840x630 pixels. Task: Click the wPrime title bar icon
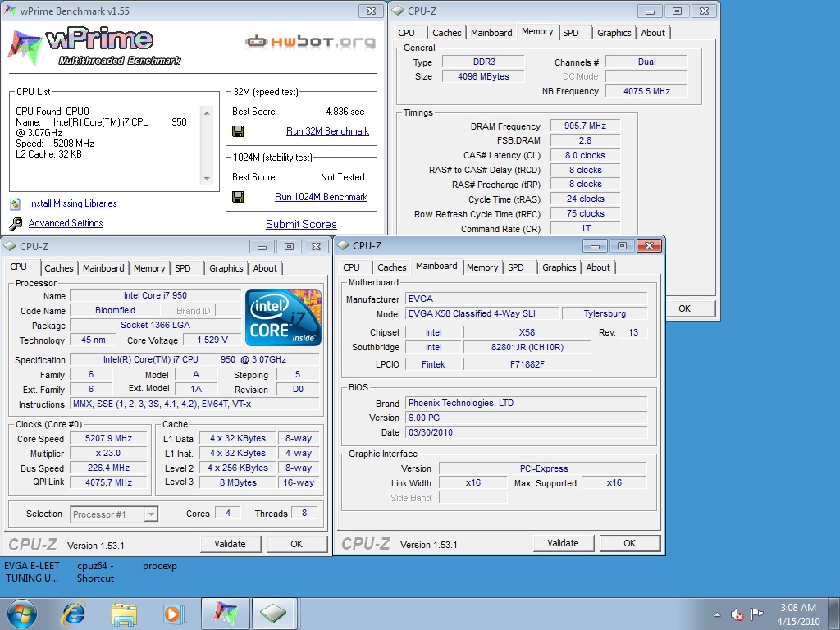point(10,10)
